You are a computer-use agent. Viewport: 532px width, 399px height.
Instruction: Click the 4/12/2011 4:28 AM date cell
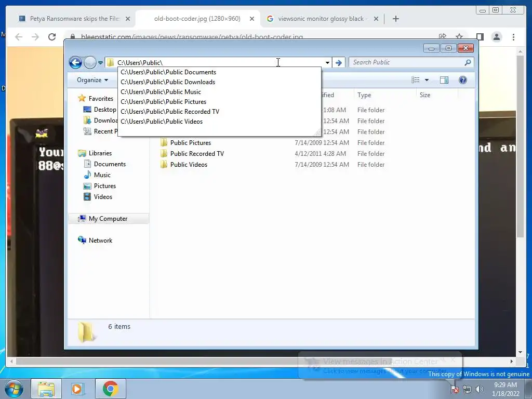(320, 154)
